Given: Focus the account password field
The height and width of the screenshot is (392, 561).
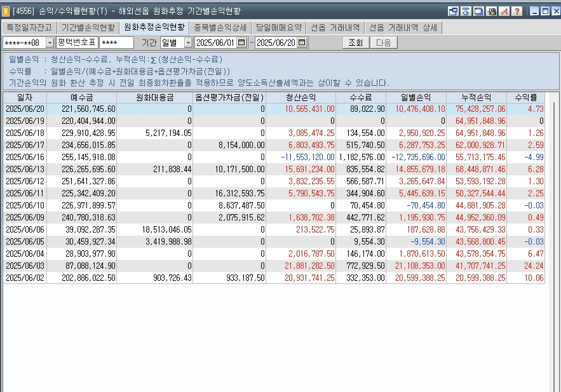Looking at the screenshot, I should point(117,43).
